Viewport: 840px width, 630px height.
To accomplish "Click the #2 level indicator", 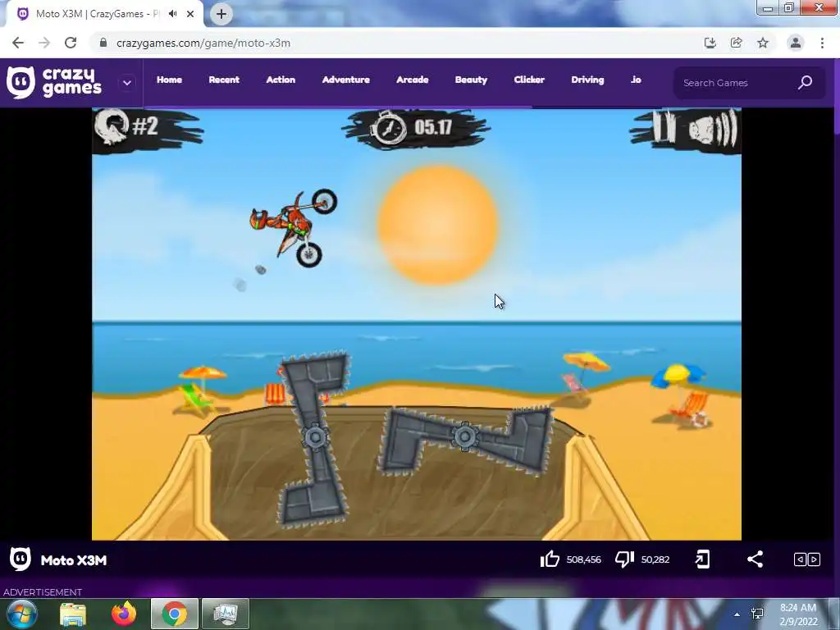I will coord(145,127).
